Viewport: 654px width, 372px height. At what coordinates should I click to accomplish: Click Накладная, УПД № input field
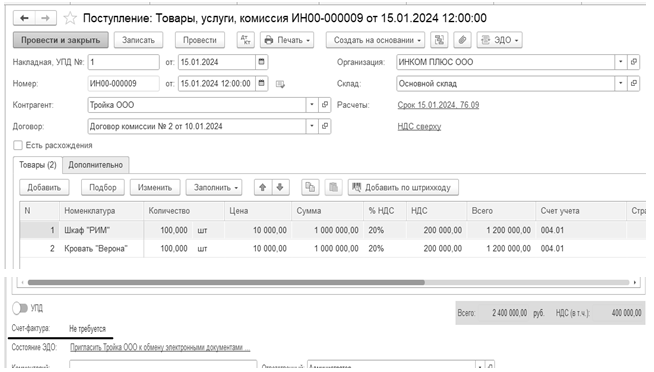click(123, 62)
